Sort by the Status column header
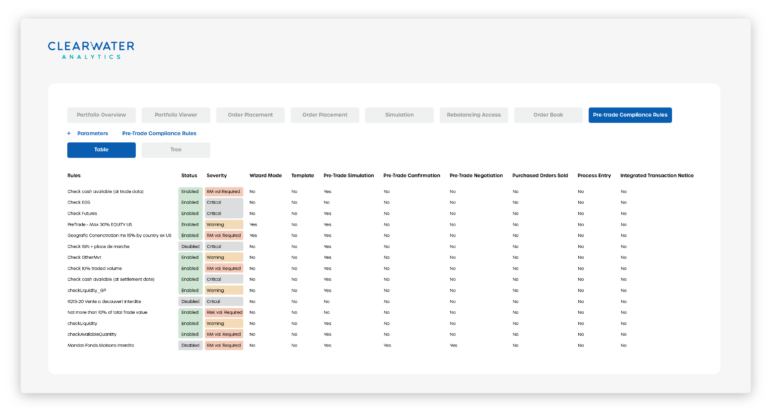The width and height of the screenshot is (768, 413). pos(189,175)
